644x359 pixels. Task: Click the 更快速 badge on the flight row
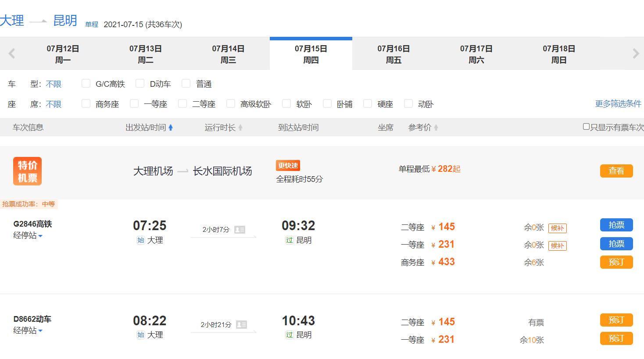click(x=287, y=165)
